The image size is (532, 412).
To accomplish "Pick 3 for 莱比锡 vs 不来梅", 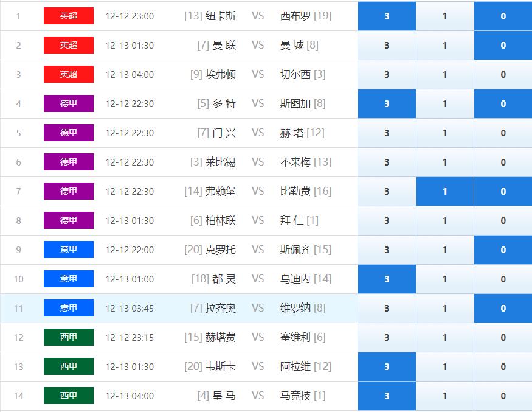I will click(387, 162).
